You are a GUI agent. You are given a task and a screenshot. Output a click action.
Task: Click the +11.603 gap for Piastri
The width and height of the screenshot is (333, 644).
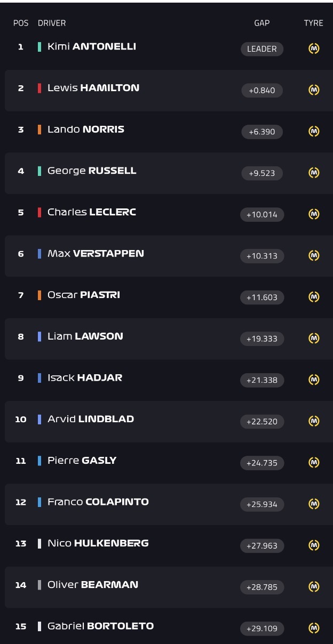pyautogui.click(x=262, y=297)
